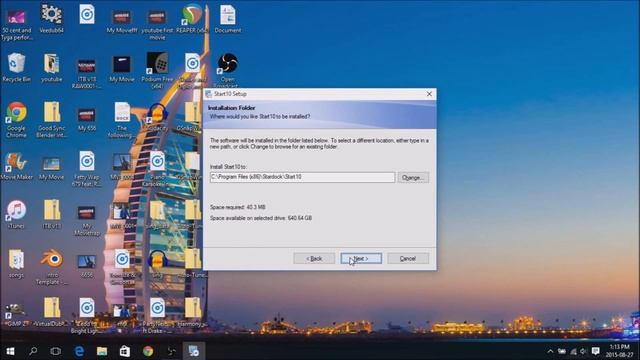Select the youtube folder icon
This screenshot has width=640, height=360.
[x=51, y=68]
